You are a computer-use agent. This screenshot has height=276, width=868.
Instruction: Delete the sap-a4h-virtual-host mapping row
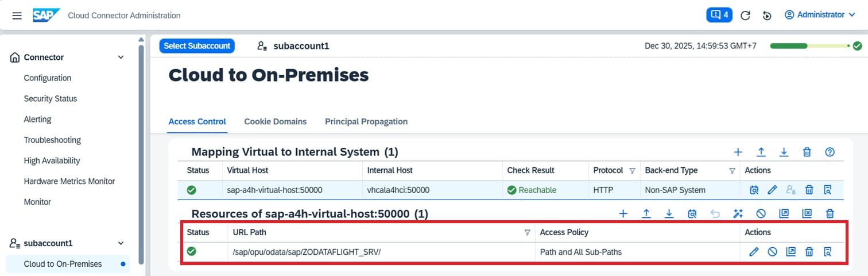coord(809,190)
